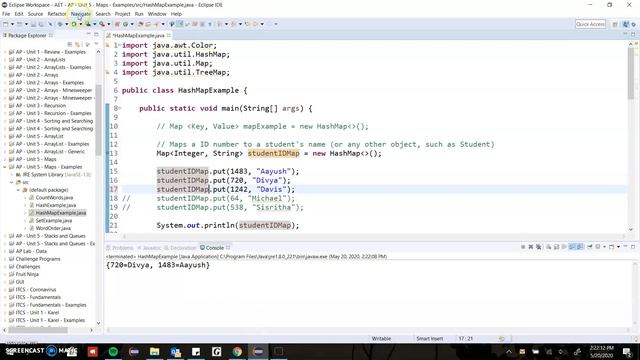Open the Project menu
Screen dimensions: 640x360
pos(122,14)
